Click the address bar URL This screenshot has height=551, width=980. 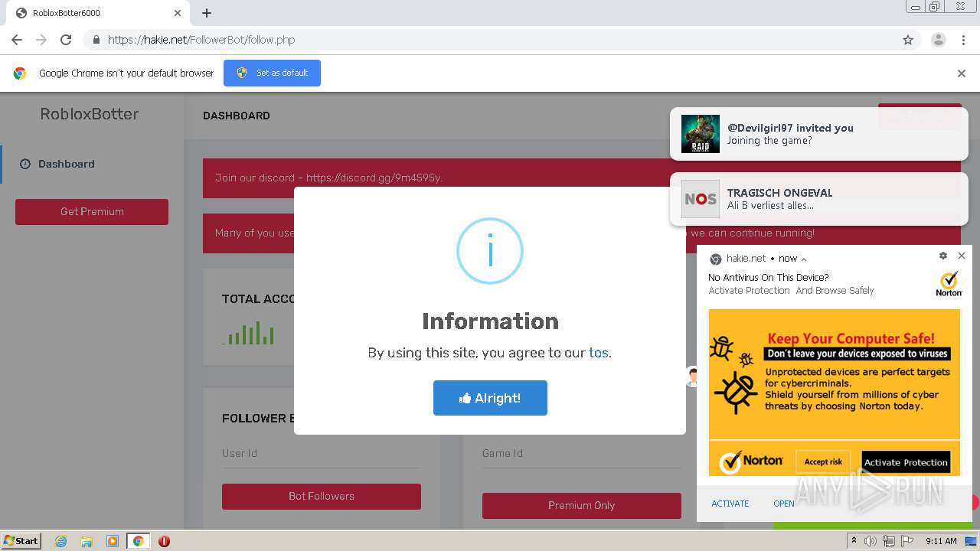201,40
